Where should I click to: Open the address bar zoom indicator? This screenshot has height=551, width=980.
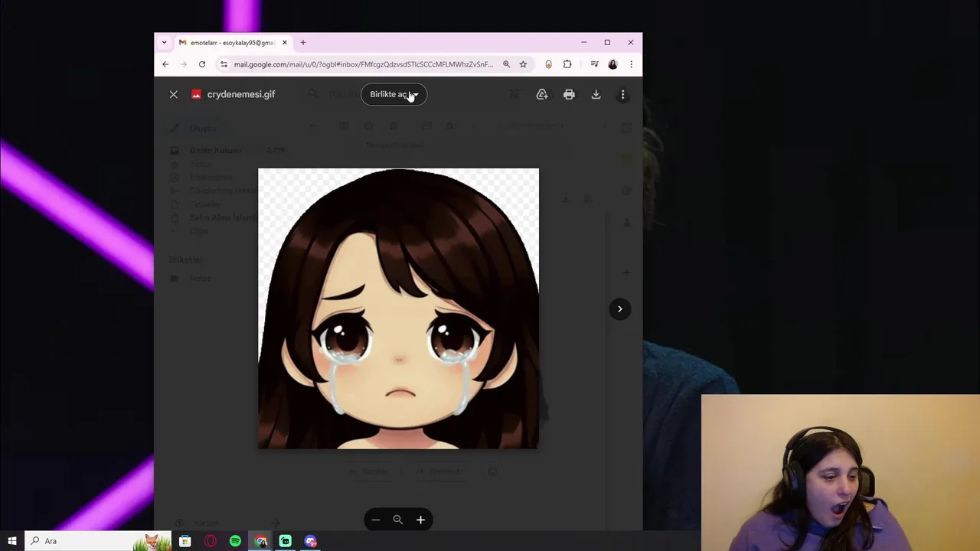point(506,64)
